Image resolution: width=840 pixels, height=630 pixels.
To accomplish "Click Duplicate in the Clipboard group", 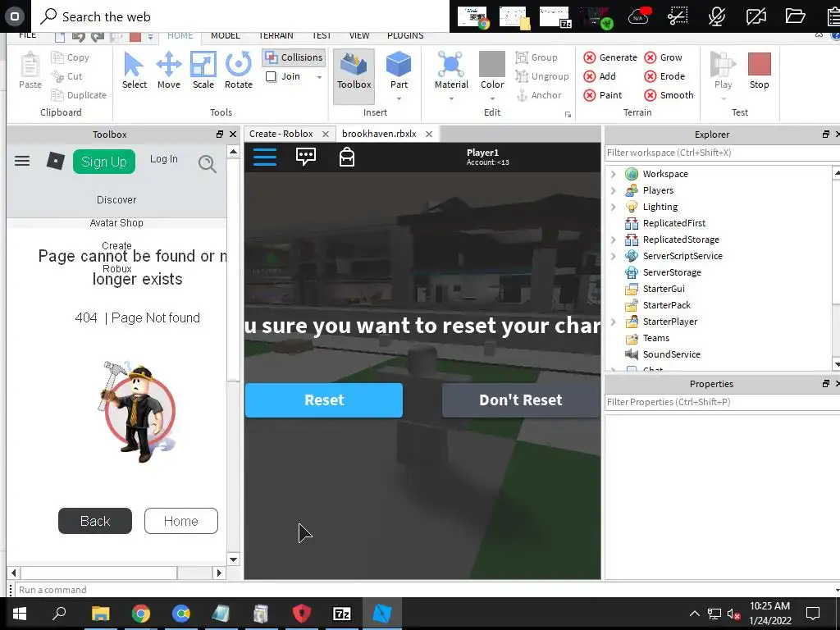I will [79, 95].
